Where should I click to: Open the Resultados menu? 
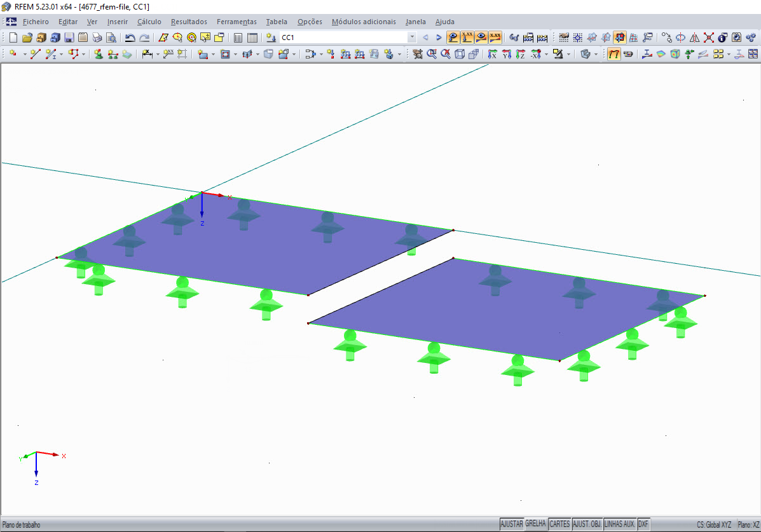click(x=189, y=22)
